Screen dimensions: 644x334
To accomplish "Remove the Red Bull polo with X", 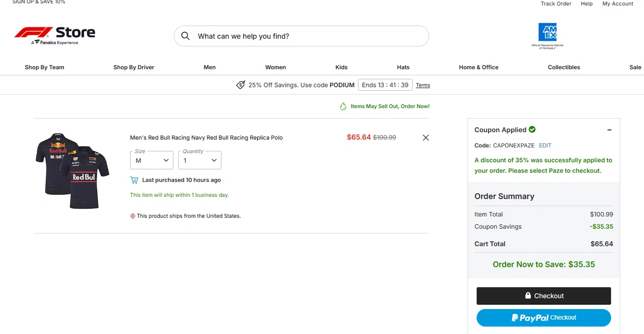I will 425,138.
